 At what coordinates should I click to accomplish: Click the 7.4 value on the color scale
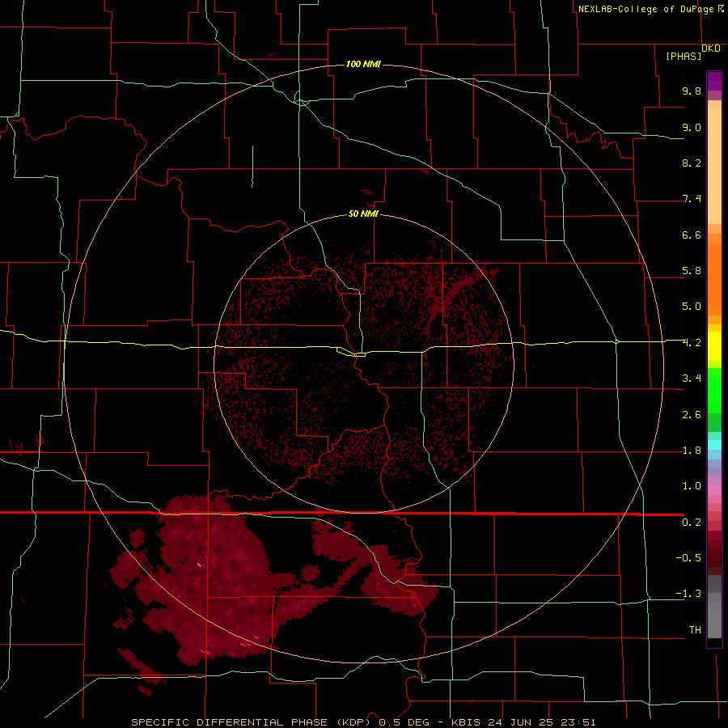[x=692, y=199]
